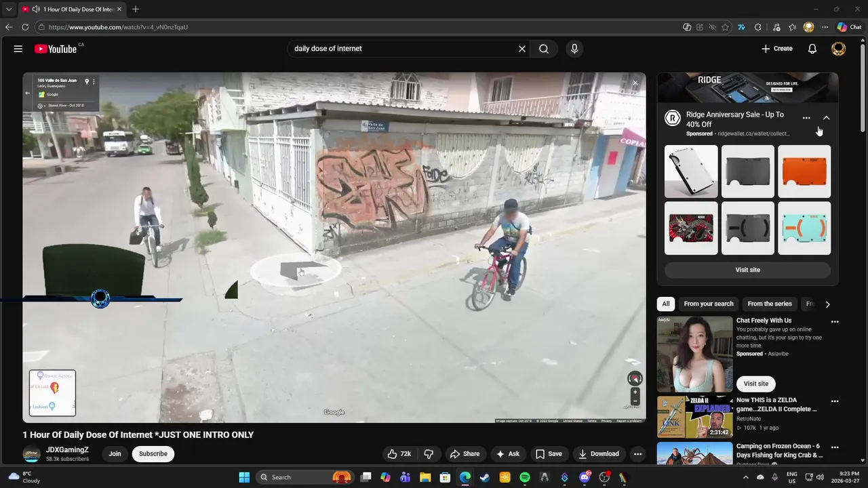Join the JDXGamingZ channel
Image resolution: width=868 pixels, height=488 pixels.
tap(115, 454)
